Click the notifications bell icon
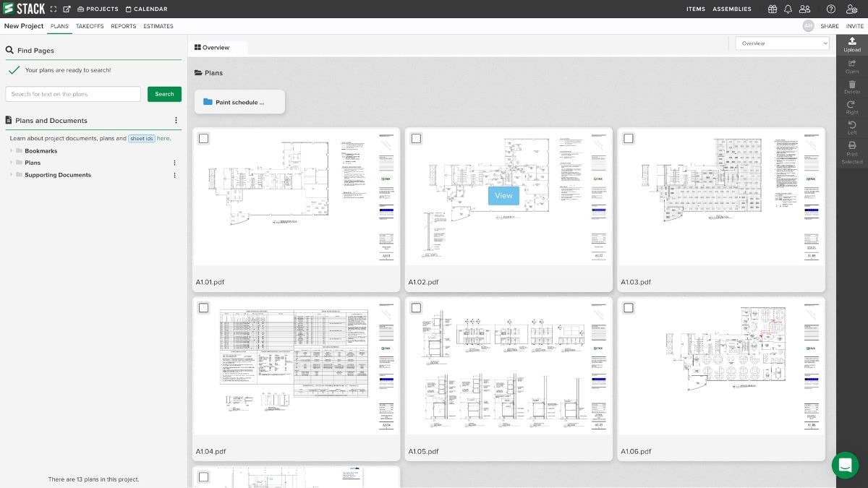Screen dimensions: 868x488 tap(788, 9)
